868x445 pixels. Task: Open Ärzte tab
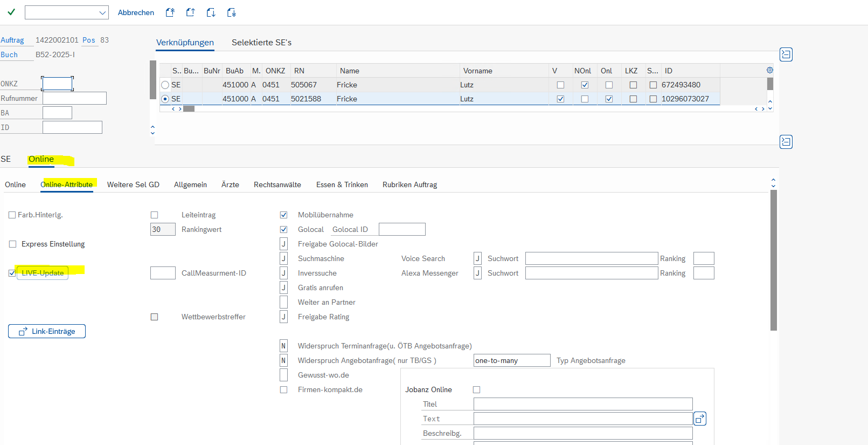pyautogui.click(x=230, y=184)
